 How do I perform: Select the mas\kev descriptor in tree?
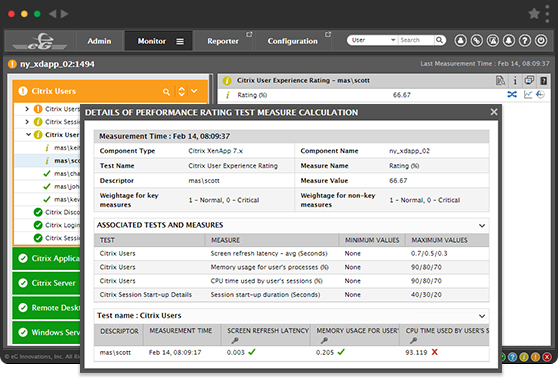click(x=67, y=199)
